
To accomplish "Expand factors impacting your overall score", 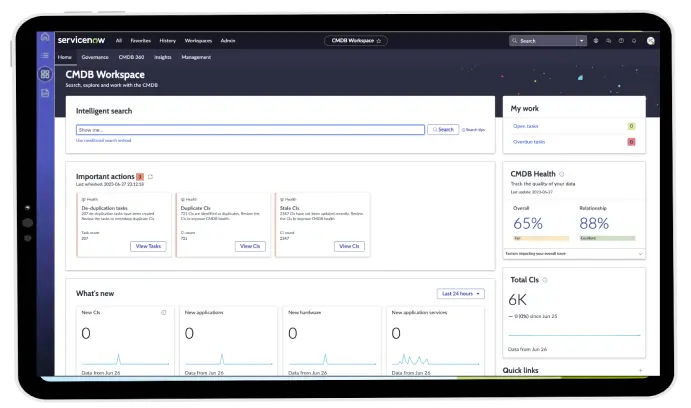I will click(x=574, y=254).
